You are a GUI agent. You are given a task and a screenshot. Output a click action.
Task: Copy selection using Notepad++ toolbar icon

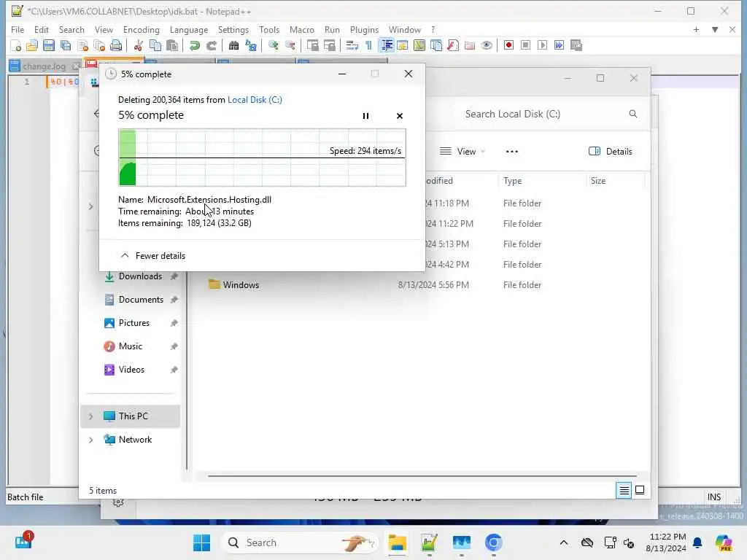coord(155,45)
